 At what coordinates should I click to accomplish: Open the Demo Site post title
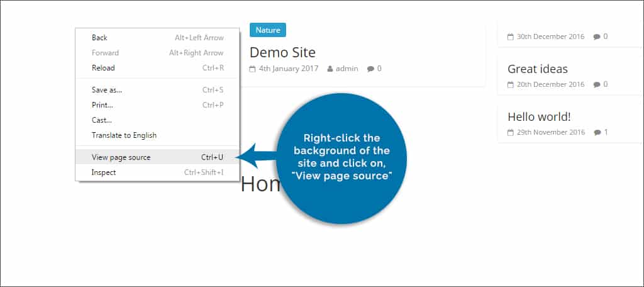point(282,52)
